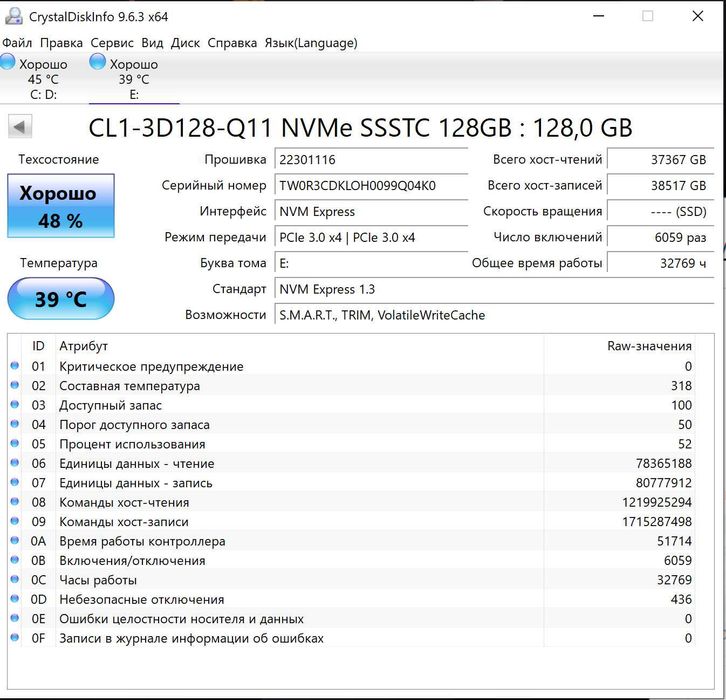
Task: Click the CrystalDiskInfo app icon in title bar
Action: tap(14, 16)
